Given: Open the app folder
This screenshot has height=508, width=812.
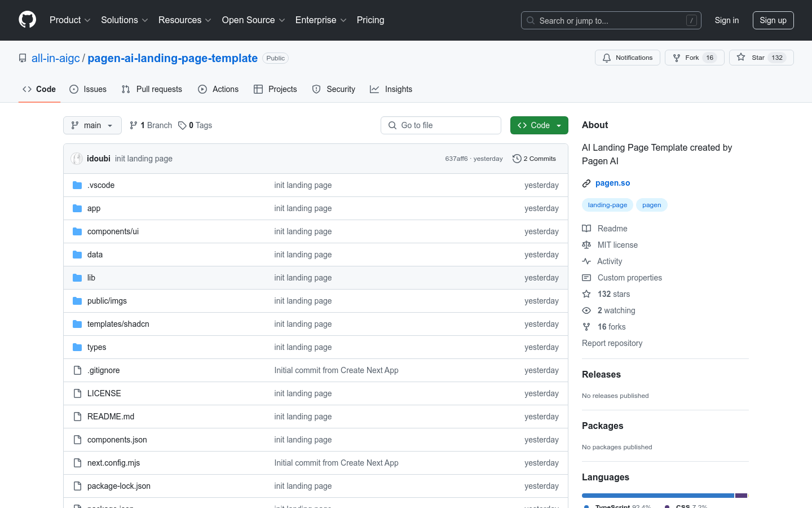Looking at the screenshot, I should tap(94, 208).
